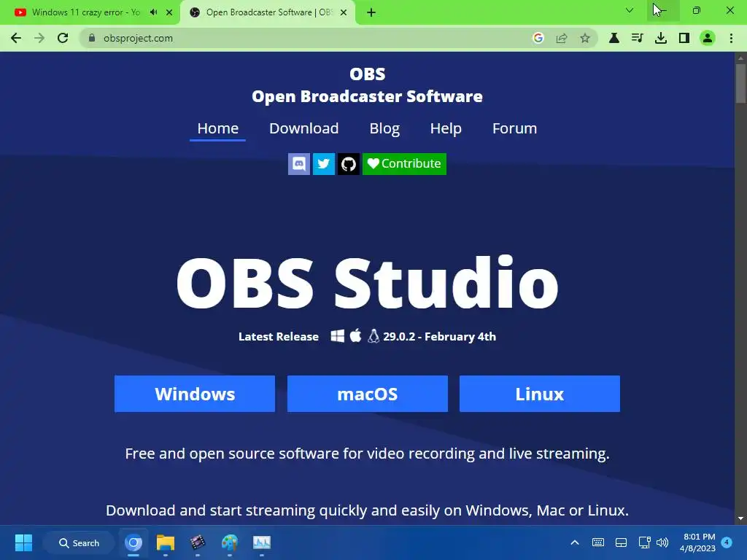This screenshot has width=747, height=560.
Task: Reload the obsproject.com page
Action: pos(63,38)
